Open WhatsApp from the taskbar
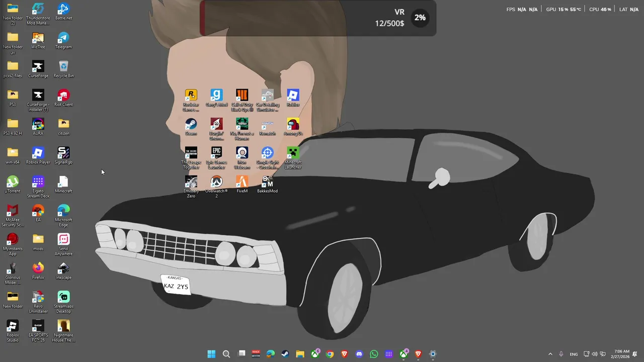The image size is (644, 362). (374, 354)
